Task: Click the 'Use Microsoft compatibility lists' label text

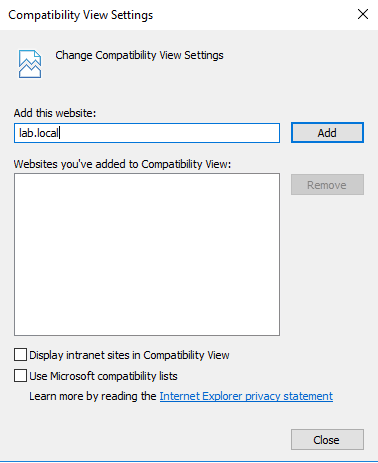Action: pos(103,376)
